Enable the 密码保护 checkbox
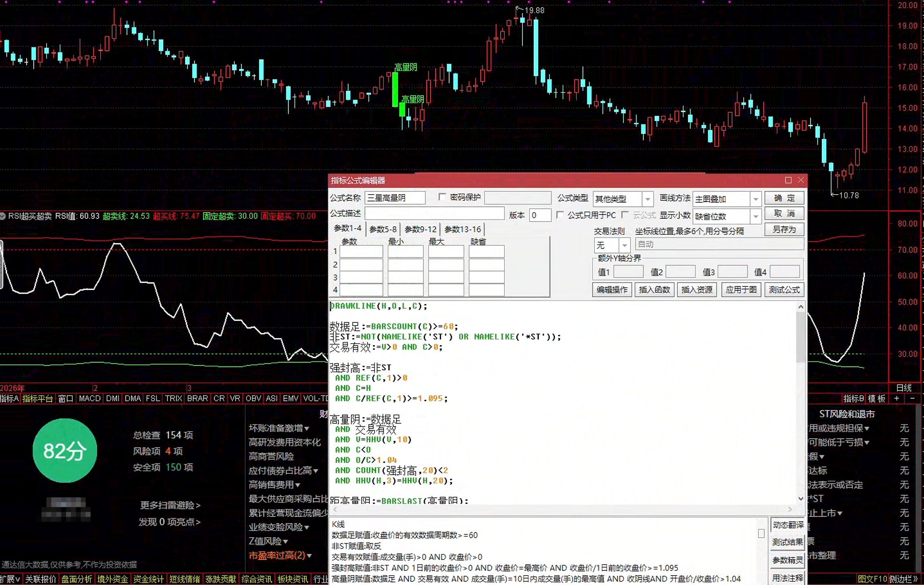This screenshot has height=585, width=924. [442, 197]
